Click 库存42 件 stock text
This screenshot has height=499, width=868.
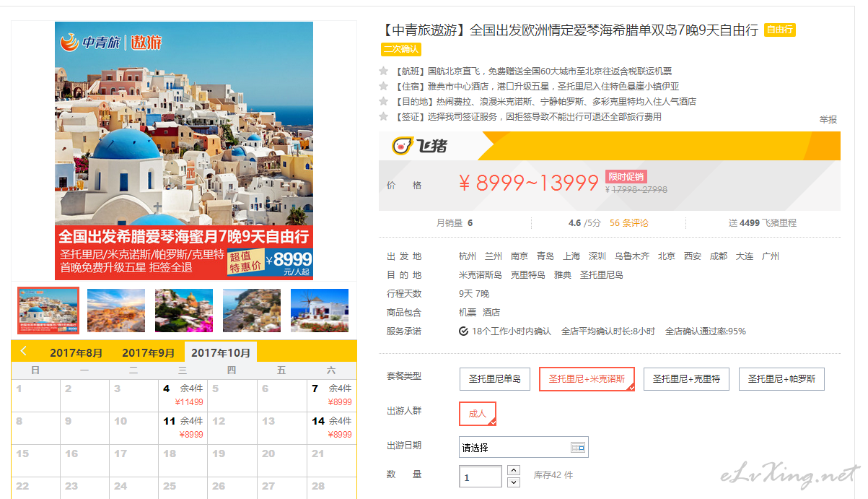point(553,476)
